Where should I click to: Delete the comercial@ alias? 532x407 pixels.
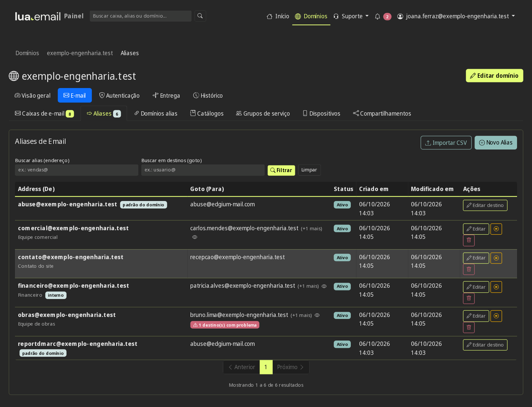click(469, 240)
